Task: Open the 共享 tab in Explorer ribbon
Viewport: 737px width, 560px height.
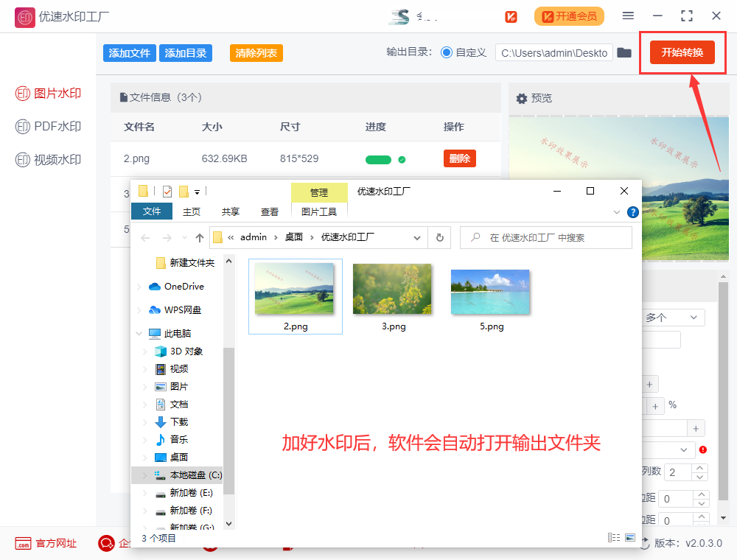Action: click(x=230, y=212)
